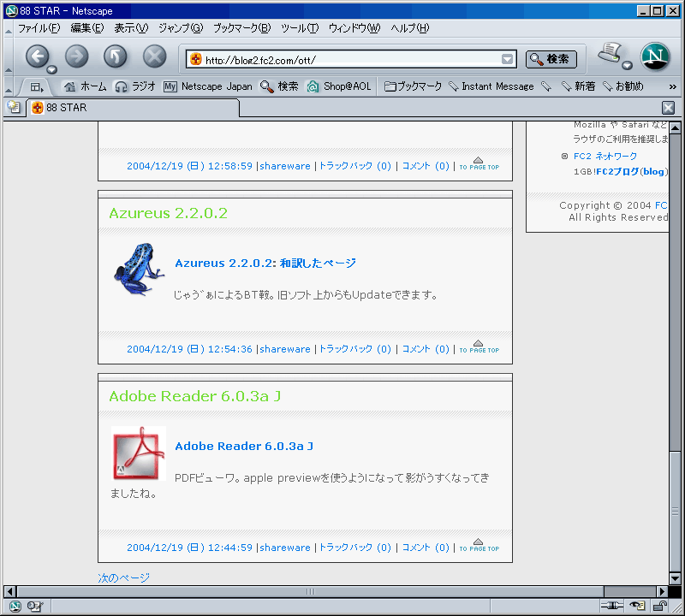Open the 2004/12/19 12:58:59 permalink
The width and height of the screenshot is (685, 616).
pyautogui.click(x=189, y=166)
